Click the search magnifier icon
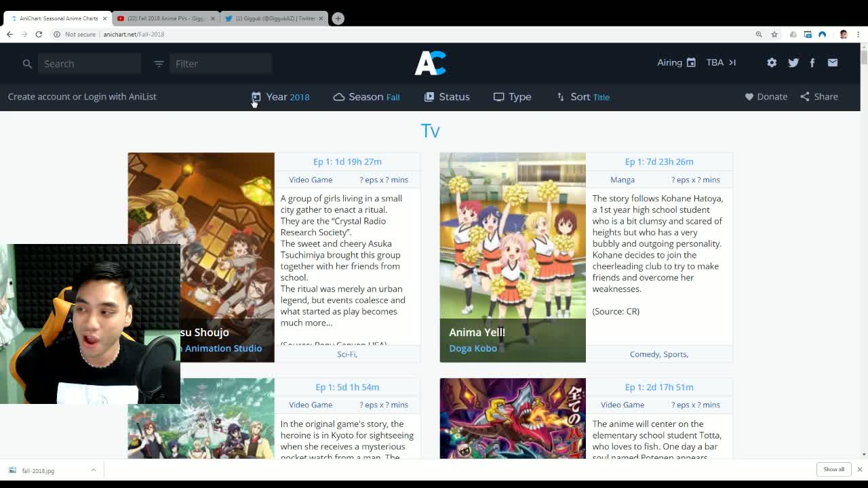Screen dimensions: 868x488 pyautogui.click(x=27, y=64)
